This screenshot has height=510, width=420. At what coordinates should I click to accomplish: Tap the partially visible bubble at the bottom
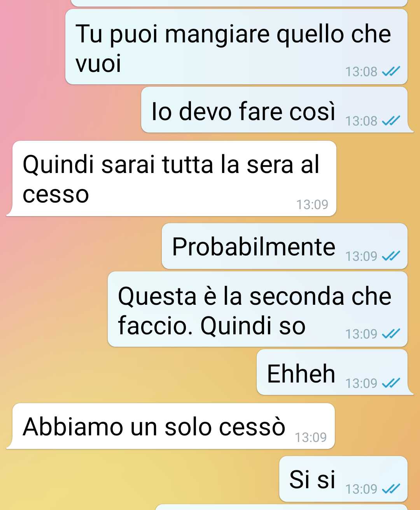pos(281,507)
